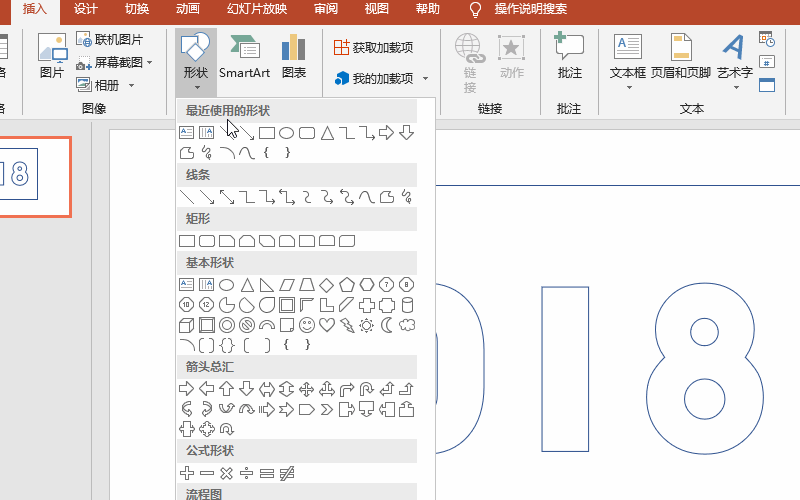The image size is (800, 500).
Task: Switch to the Design (设计) tab
Action: coord(85,9)
